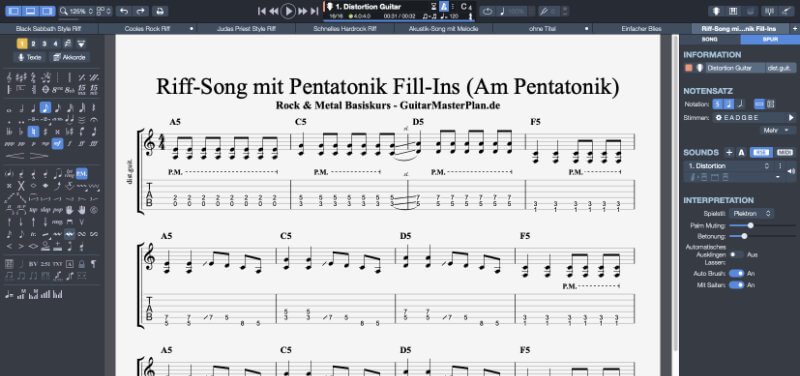Screen dimensions: 800x376
Task: Switch to Schnelles Hardrock Riff tab
Action: pyautogui.click(x=344, y=29)
